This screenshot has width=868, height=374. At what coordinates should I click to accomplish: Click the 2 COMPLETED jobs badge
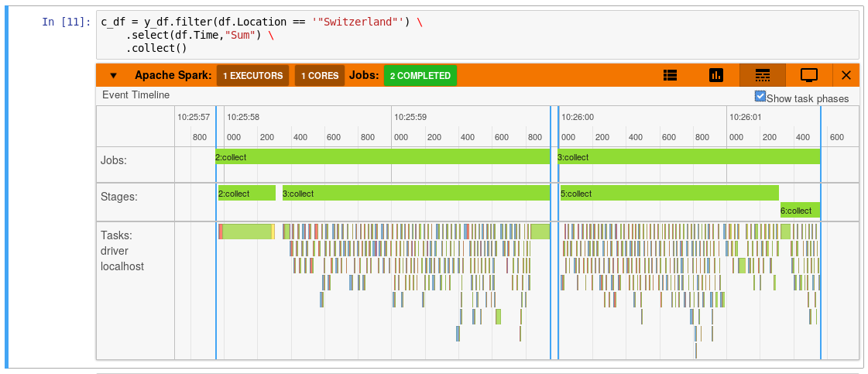click(x=420, y=76)
